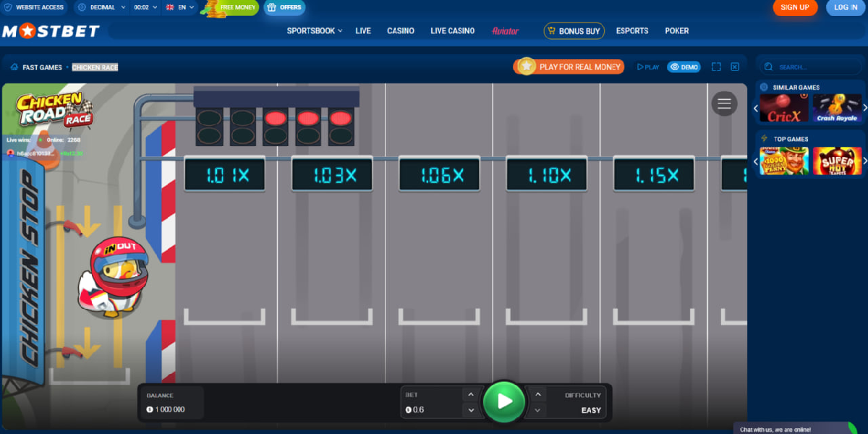This screenshot has height=434, width=868.
Task: Open the Live Casino tab
Action: coord(452,31)
